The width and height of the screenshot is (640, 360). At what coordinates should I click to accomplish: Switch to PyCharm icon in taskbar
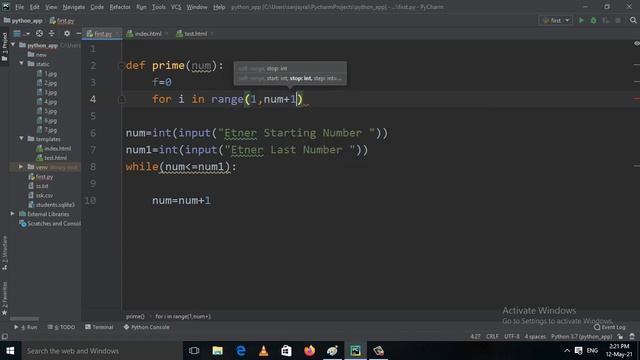(356, 351)
